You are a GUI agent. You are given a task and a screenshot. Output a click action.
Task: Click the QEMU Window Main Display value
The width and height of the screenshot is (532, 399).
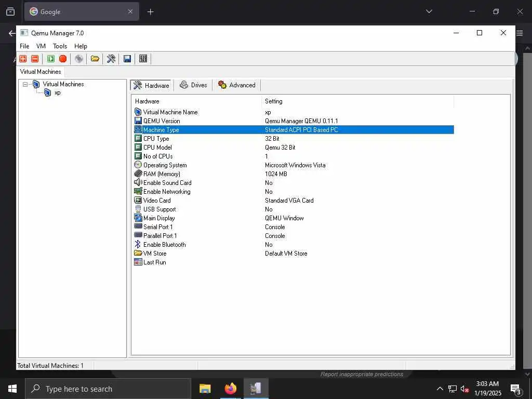pyautogui.click(x=284, y=218)
